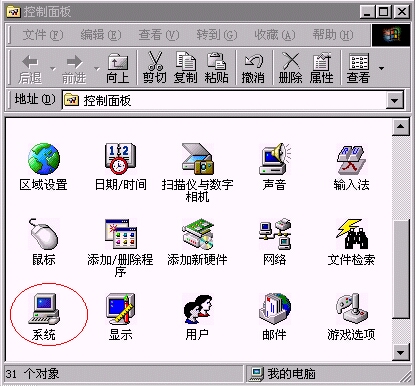Viewport: 415px width, 386px height.
Task: Open the 网络 network icon
Action: 275,234
